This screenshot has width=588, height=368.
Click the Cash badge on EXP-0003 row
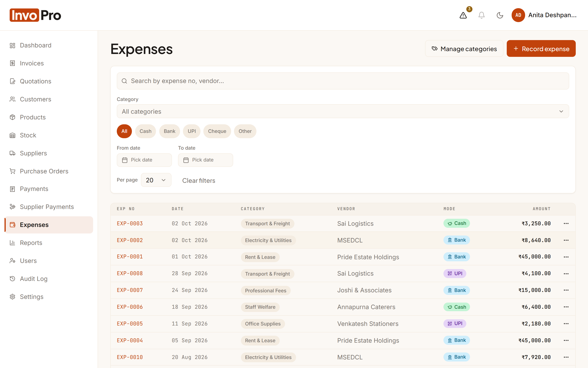(x=457, y=223)
